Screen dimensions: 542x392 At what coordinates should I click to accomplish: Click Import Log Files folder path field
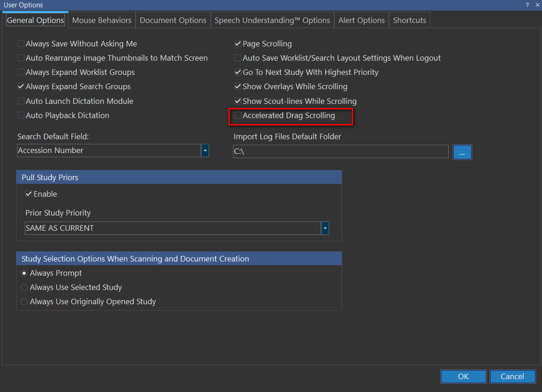(x=340, y=152)
